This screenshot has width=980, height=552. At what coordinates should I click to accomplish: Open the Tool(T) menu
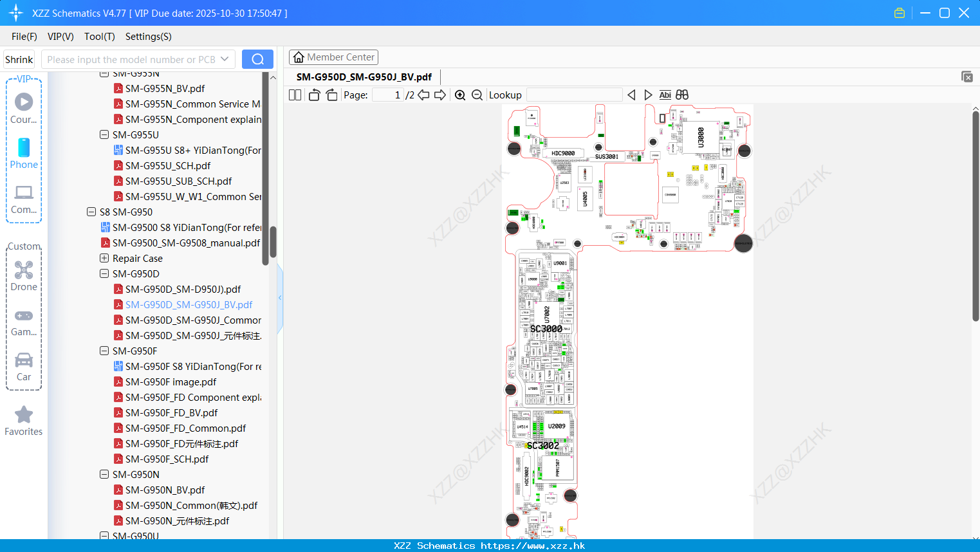(x=100, y=37)
